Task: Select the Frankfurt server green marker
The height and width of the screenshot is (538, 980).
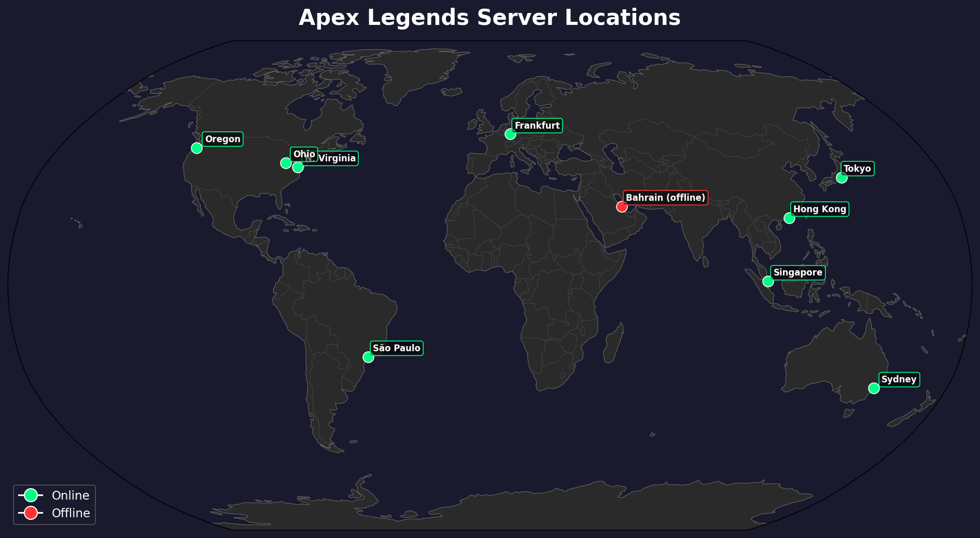Action: pos(510,134)
